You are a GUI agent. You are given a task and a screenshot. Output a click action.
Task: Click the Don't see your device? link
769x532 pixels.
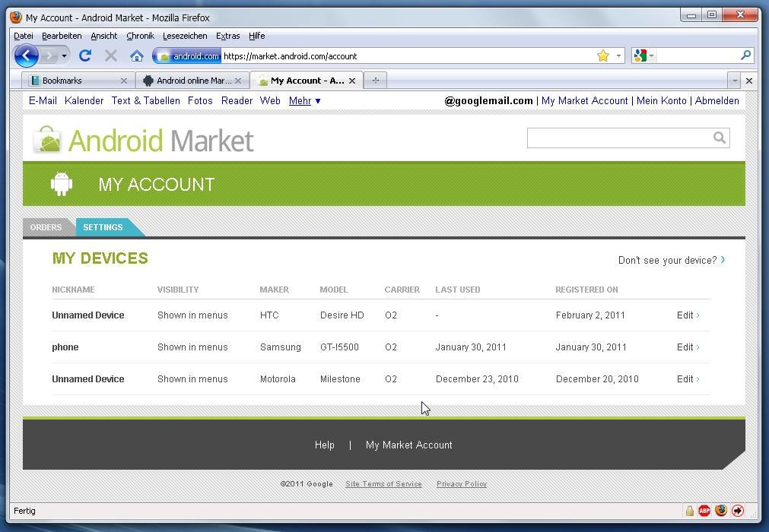[672, 260]
